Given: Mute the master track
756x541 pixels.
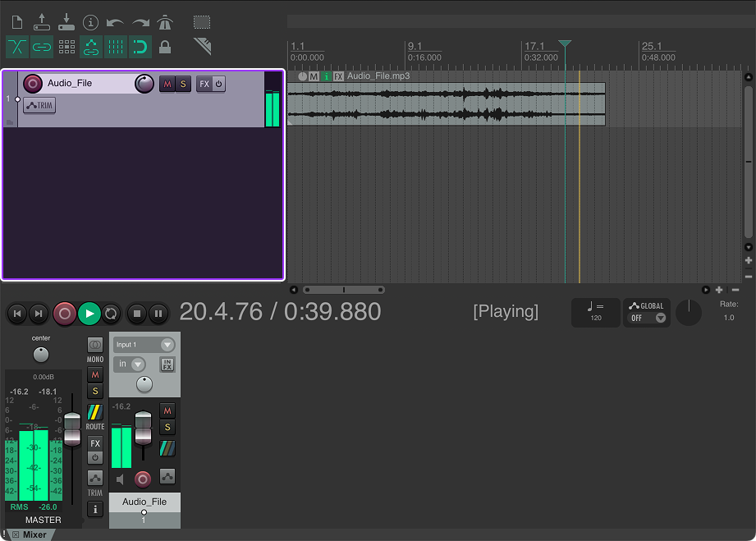Looking at the screenshot, I should 95,374.
